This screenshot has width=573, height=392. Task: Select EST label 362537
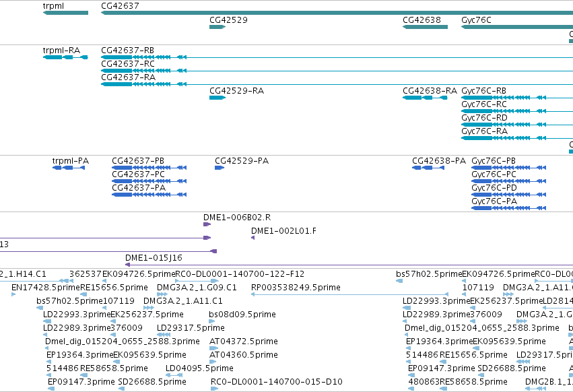click(85, 274)
